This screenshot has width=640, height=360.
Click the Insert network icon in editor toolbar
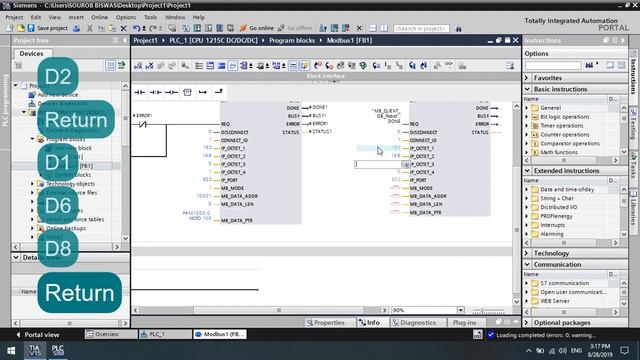tap(138, 66)
